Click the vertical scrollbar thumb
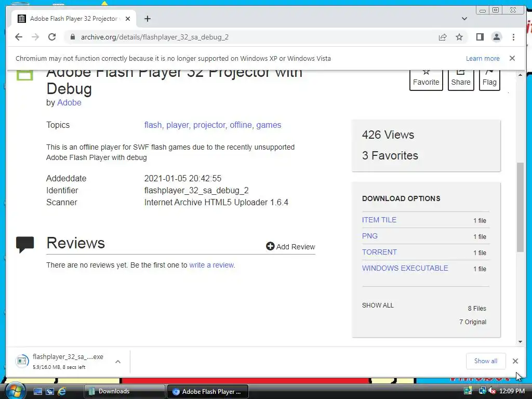The height and width of the screenshot is (399, 532). (520, 207)
